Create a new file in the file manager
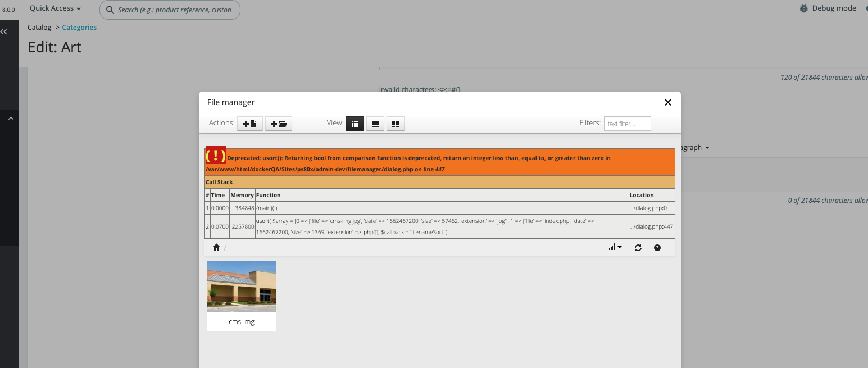The height and width of the screenshot is (368, 868). pyautogui.click(x=249, y=123)
